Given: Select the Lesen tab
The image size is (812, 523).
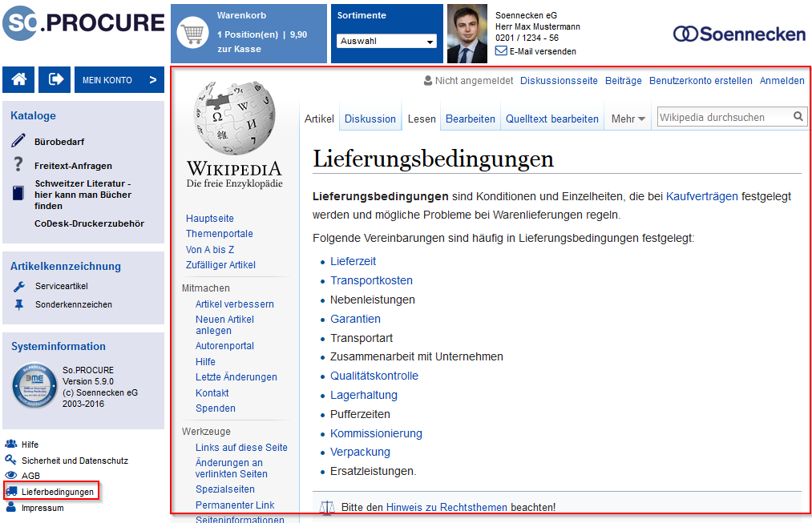Looking at the screenshot, I should coord(422,119).
